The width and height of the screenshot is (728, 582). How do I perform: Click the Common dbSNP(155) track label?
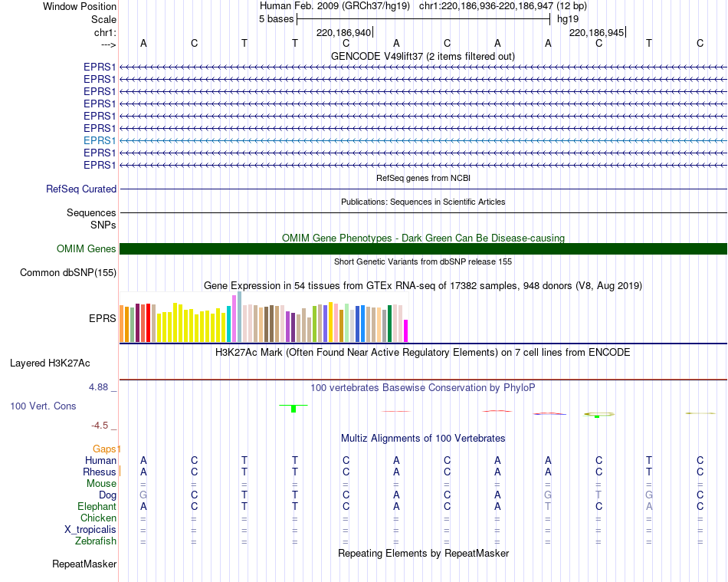coord(67,273)
